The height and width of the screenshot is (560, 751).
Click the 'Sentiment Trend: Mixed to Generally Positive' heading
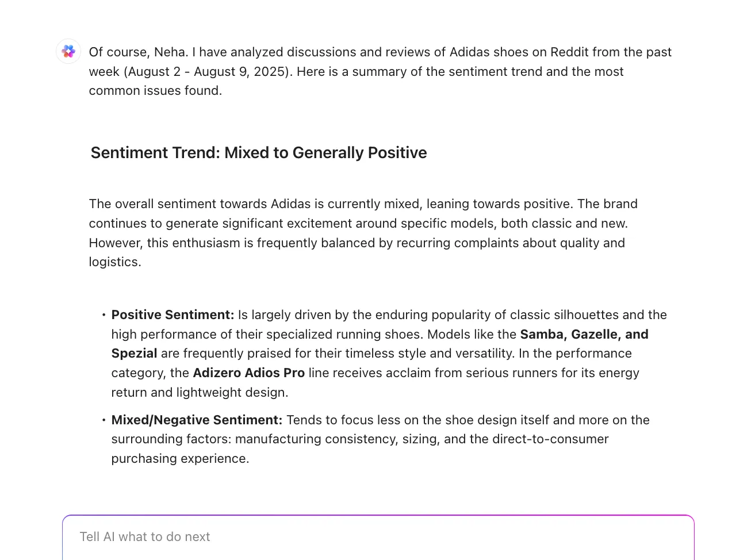tap(259, 153)
